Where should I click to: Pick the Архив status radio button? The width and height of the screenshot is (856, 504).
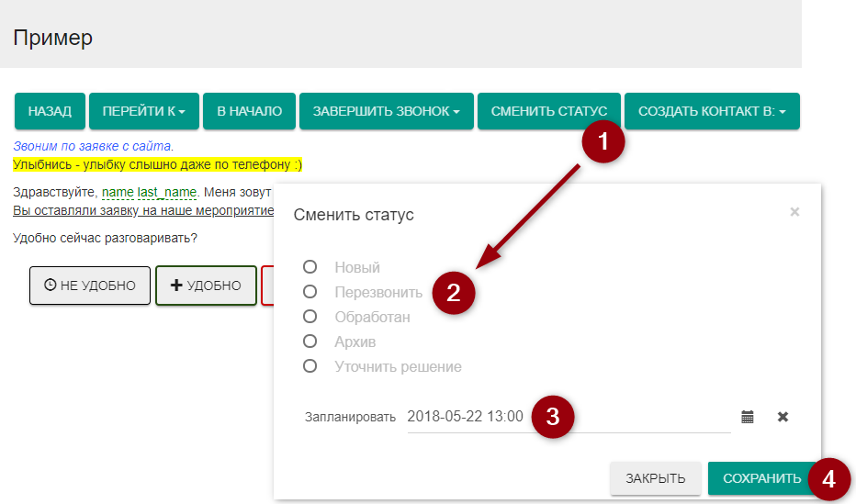click(x=310, y=342)
